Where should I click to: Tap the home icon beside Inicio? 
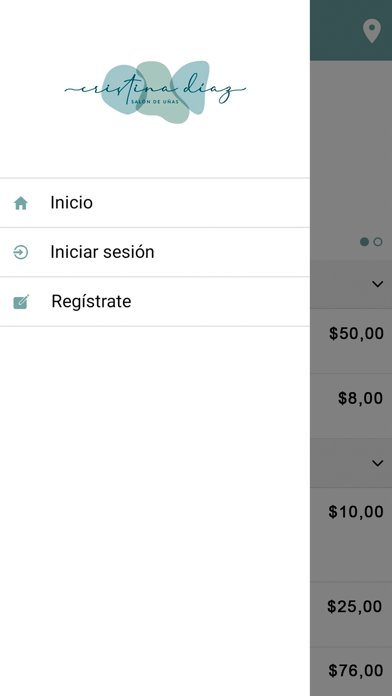(21, 203)
